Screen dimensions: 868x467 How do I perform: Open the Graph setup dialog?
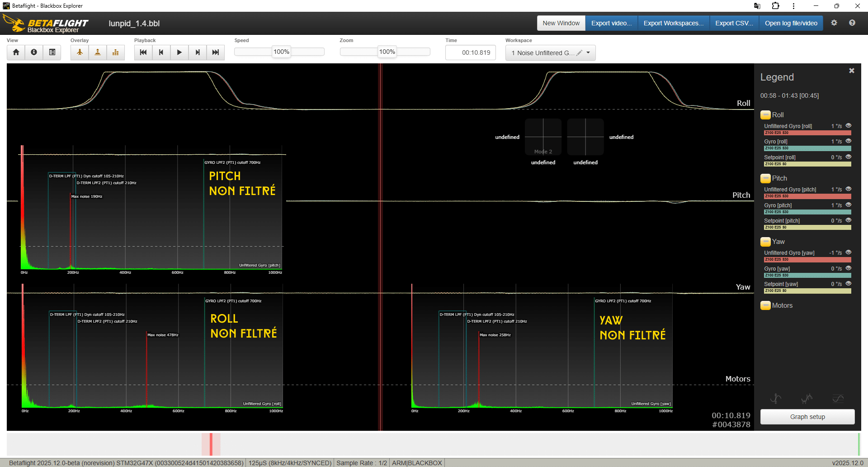pos(807,417)
